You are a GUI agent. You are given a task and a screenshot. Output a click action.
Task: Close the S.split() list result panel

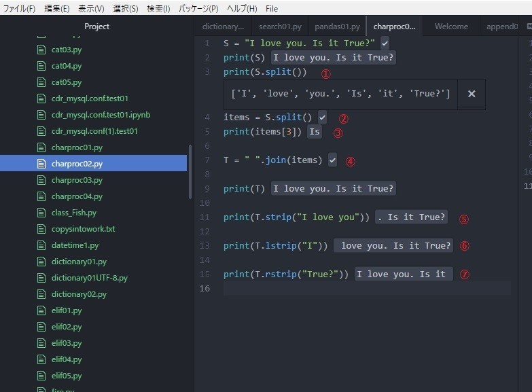[x=472, y=94]
